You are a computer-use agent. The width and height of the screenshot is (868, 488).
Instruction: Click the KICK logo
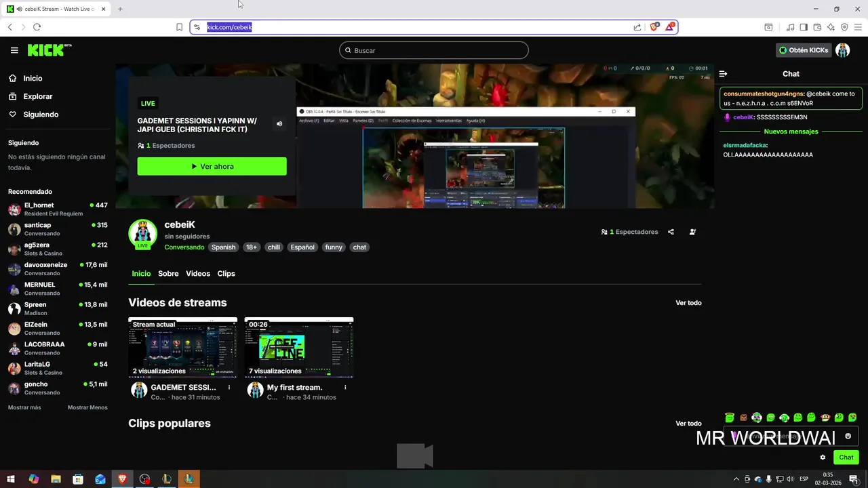pyautogui.click(x=50, y=50)
